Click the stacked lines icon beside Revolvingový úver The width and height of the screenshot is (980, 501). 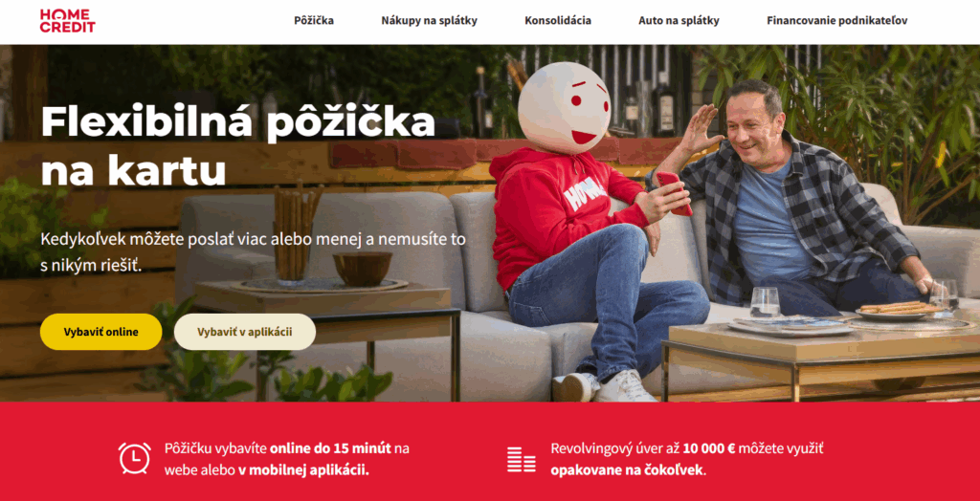tap(522, 459)
